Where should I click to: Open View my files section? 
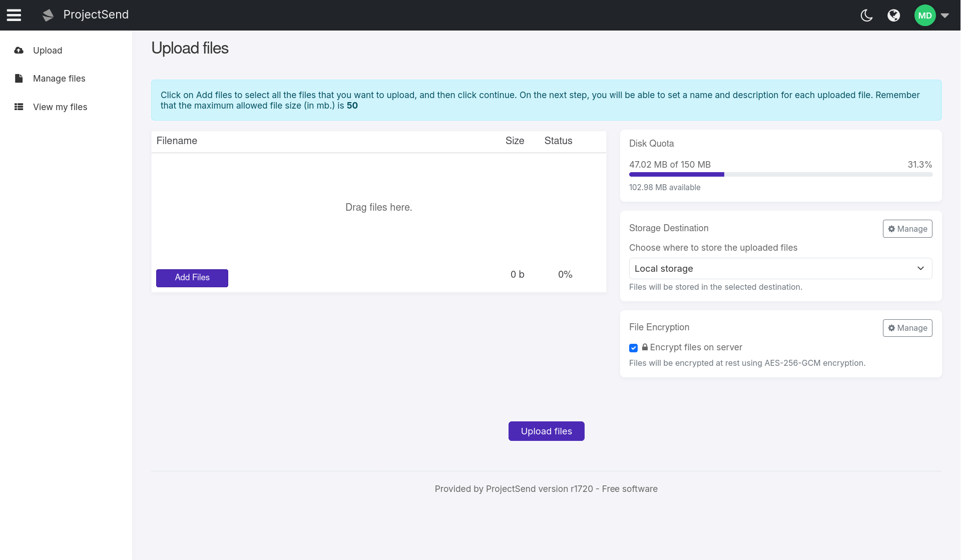pos(59,107)
